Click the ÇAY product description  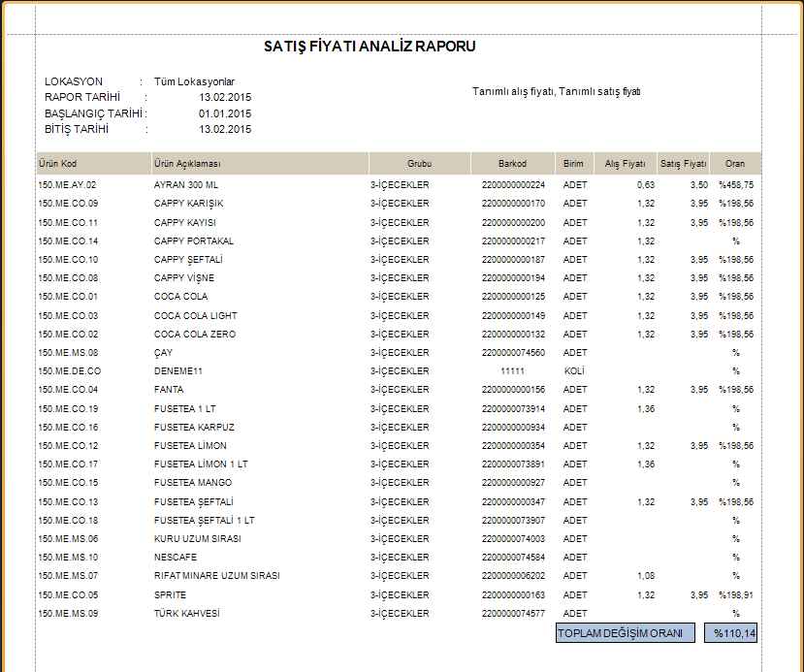164,353
